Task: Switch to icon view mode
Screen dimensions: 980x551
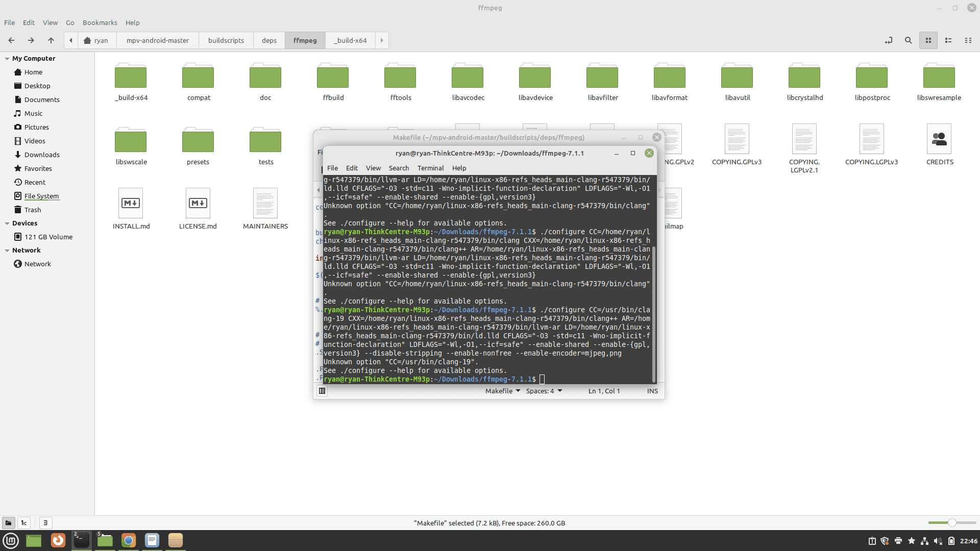Action: point(928,40)
